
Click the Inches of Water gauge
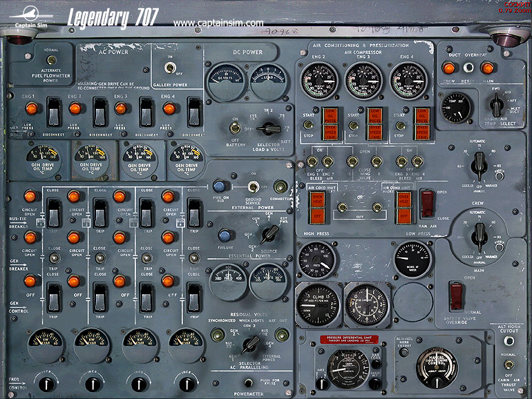(x=412, y=260)
